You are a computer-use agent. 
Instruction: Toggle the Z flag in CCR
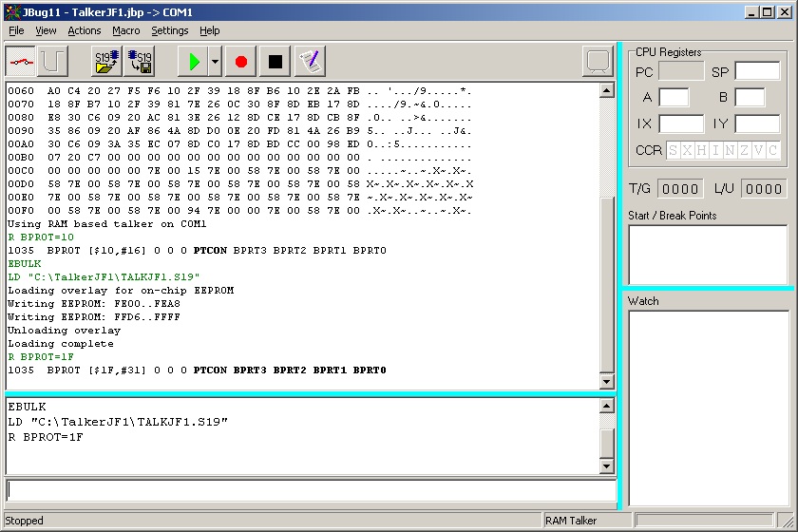tap(745, 150)
